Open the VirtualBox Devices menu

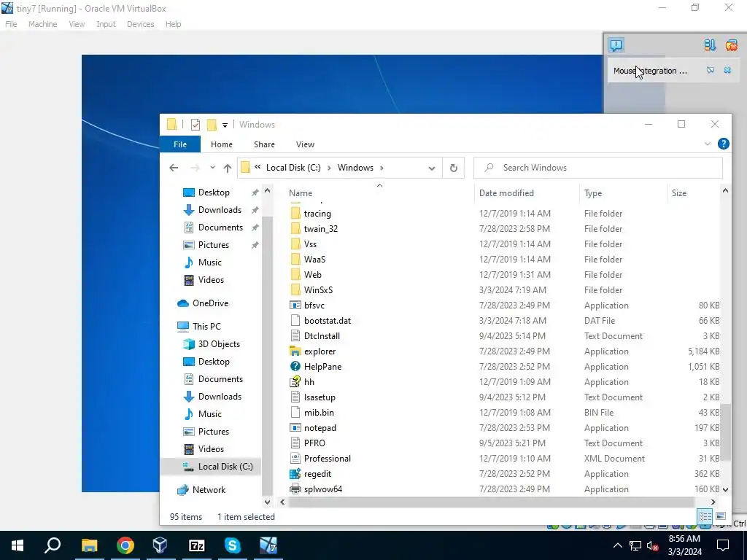coord(140,24)
